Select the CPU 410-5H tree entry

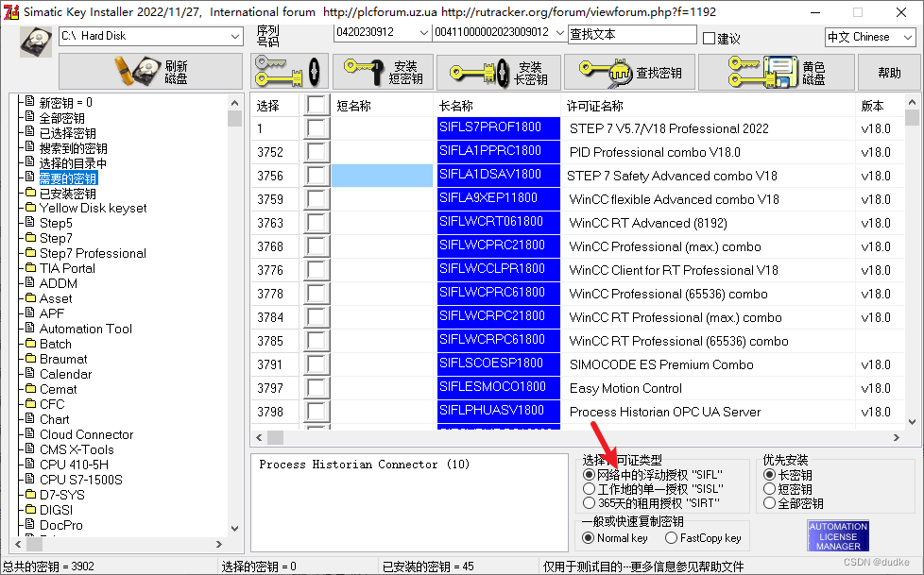(74, 465)
